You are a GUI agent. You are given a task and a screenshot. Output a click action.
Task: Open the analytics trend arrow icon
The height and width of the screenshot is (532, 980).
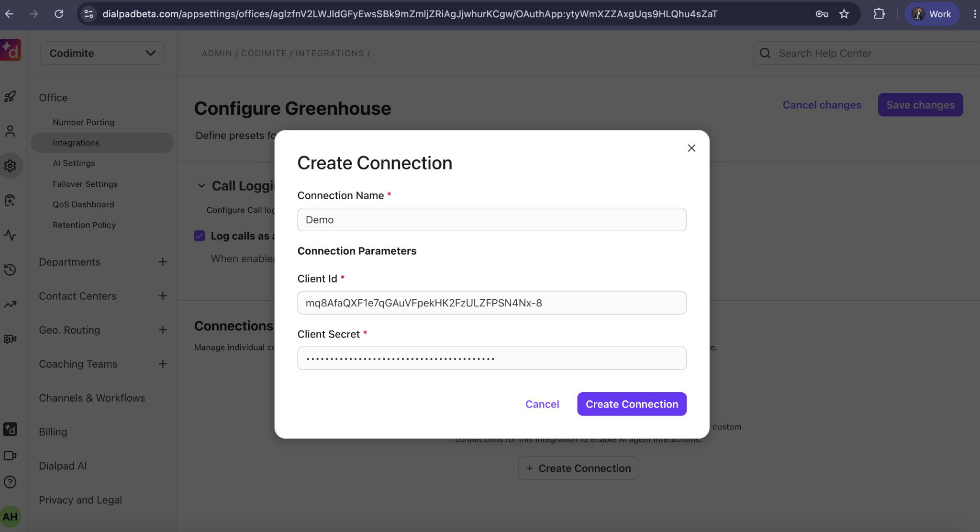(10, 305)
